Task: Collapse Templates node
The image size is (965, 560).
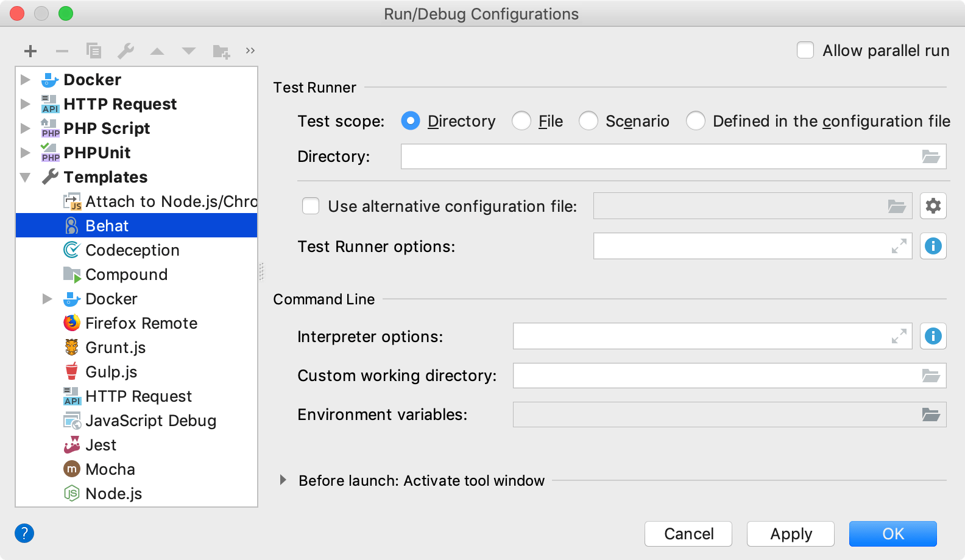Action: [x=25, y=177]
